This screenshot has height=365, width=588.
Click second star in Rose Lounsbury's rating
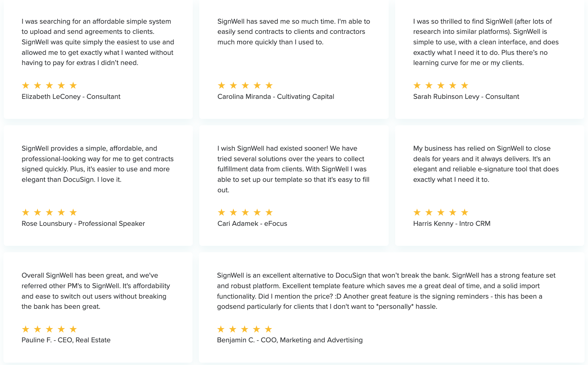[x=38, y=212]
